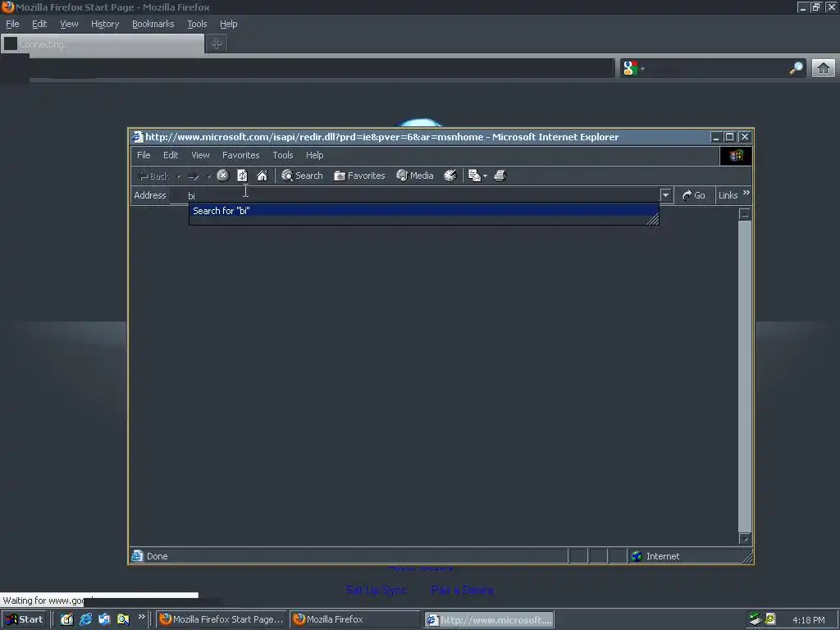840x630 pixels.
Task: Click the magnifier folder Quick Launch icon
Action: coord(123,619)
